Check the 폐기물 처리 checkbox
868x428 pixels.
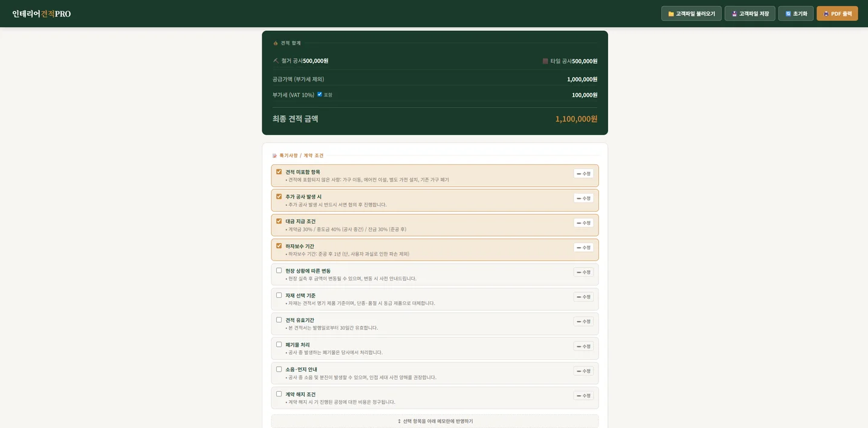click(x=279, y=345)
